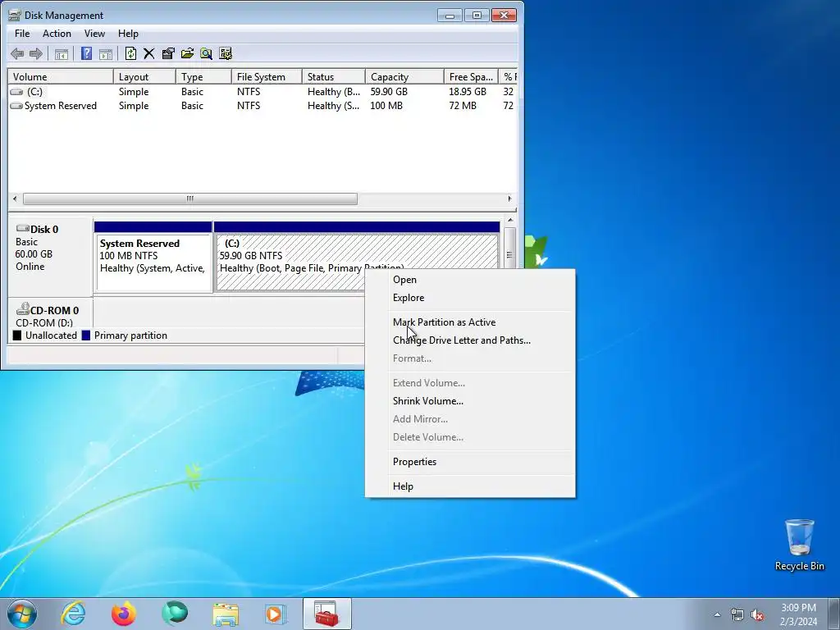This screenshot has width=840, height=630.
Task: Click the 18.95 GB free space cell
Action: point(468,92)
